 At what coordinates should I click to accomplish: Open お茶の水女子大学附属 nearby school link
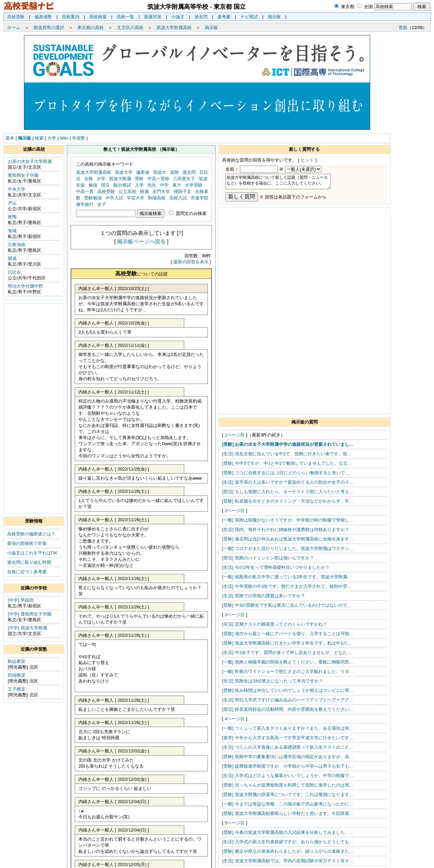pyautogui.click(x=30, y=162)
